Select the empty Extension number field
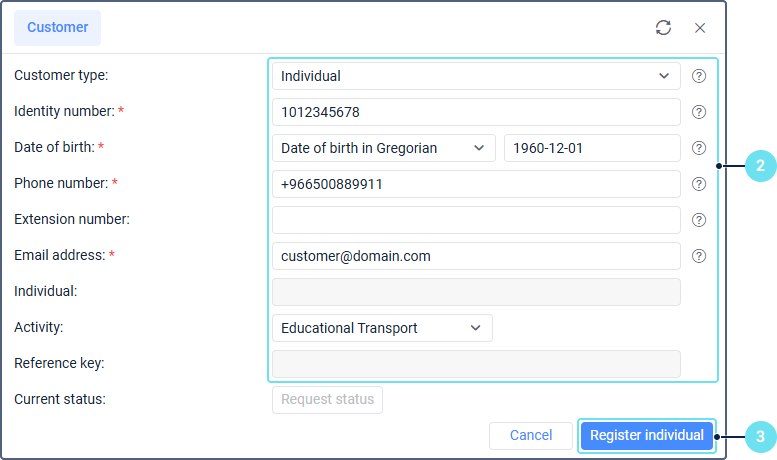The image size is (777, 460). pyautogui.click(x=476, y=220)
